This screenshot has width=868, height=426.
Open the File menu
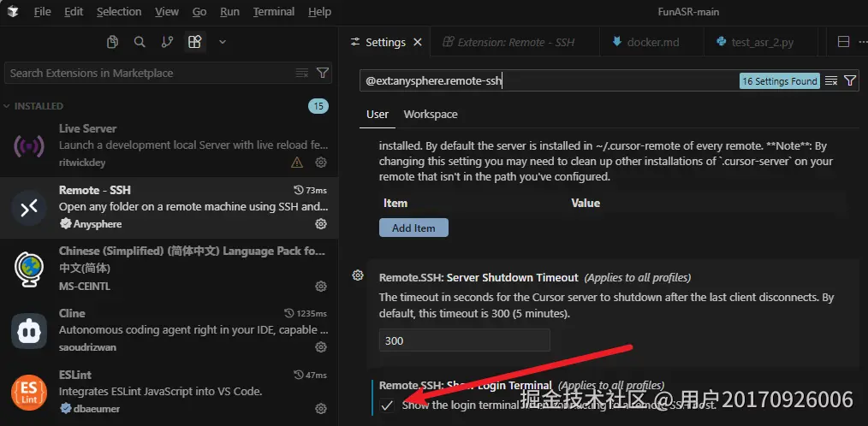(42, 12)
